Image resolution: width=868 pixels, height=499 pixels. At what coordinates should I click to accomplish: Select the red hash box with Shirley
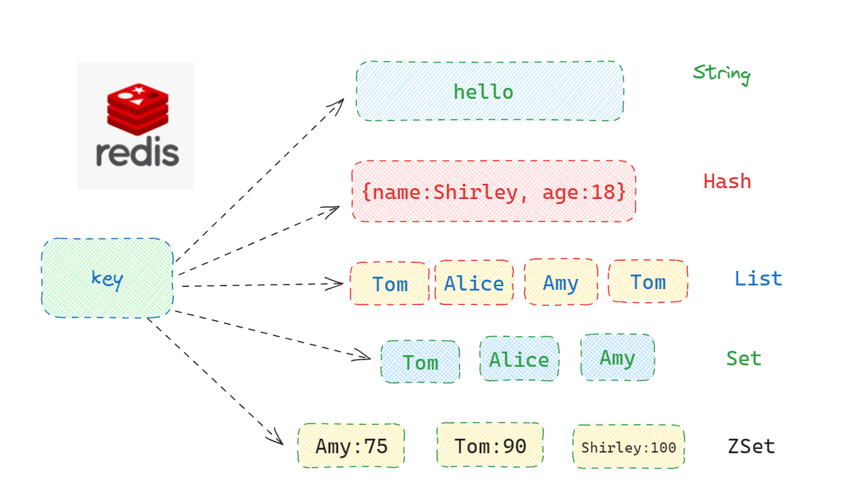(x=494, y=192)
